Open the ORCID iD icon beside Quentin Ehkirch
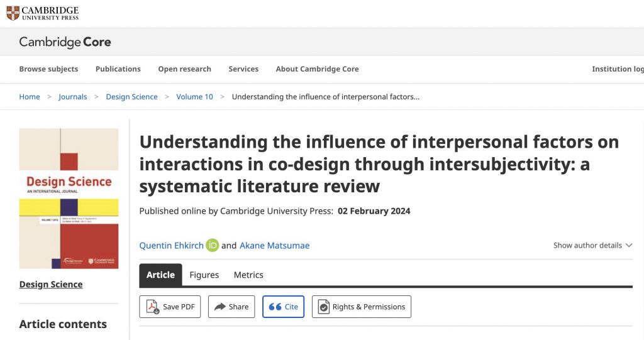Image resolution: width=644 pixels, height=340 pixels. click(213, 246)
